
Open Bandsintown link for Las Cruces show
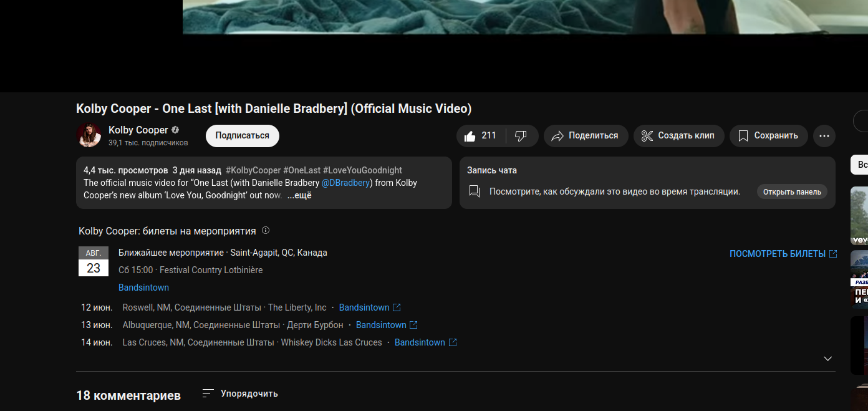click(x=425, y=342)
